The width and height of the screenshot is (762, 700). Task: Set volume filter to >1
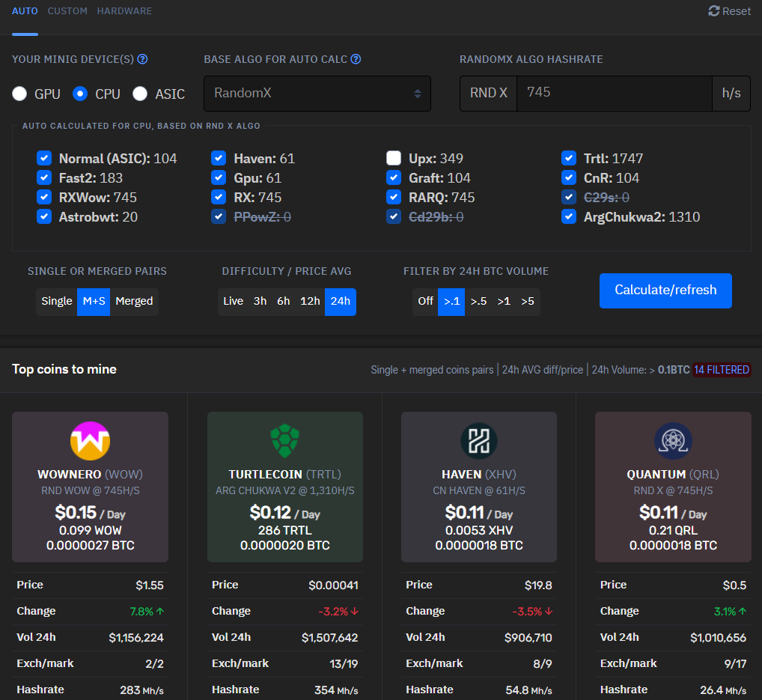click(504, 302)
